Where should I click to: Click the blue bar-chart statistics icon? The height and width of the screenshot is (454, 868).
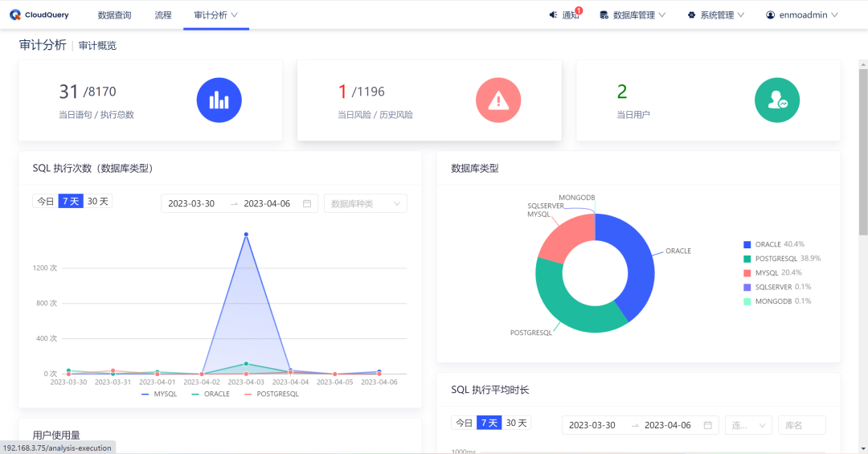coord(219,100)
